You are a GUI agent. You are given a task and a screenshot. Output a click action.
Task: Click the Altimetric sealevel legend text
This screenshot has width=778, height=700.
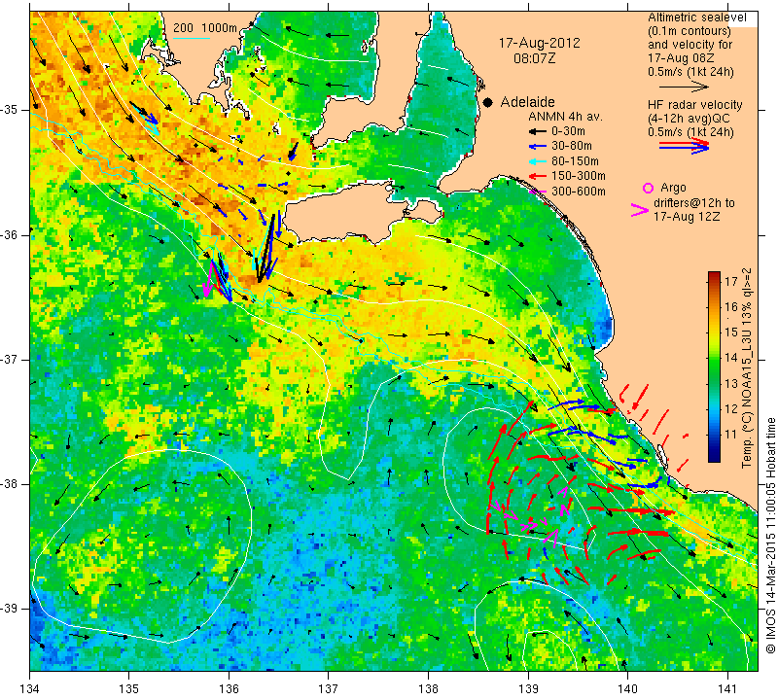point(696,17)
